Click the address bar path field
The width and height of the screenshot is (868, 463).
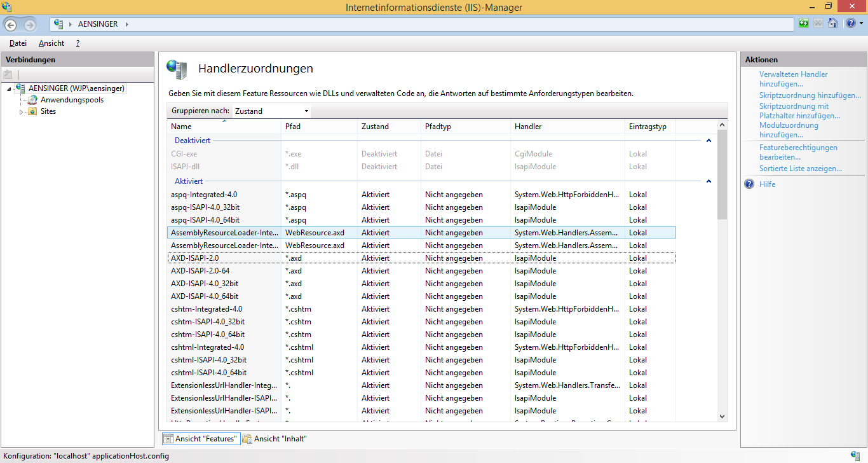423,24
